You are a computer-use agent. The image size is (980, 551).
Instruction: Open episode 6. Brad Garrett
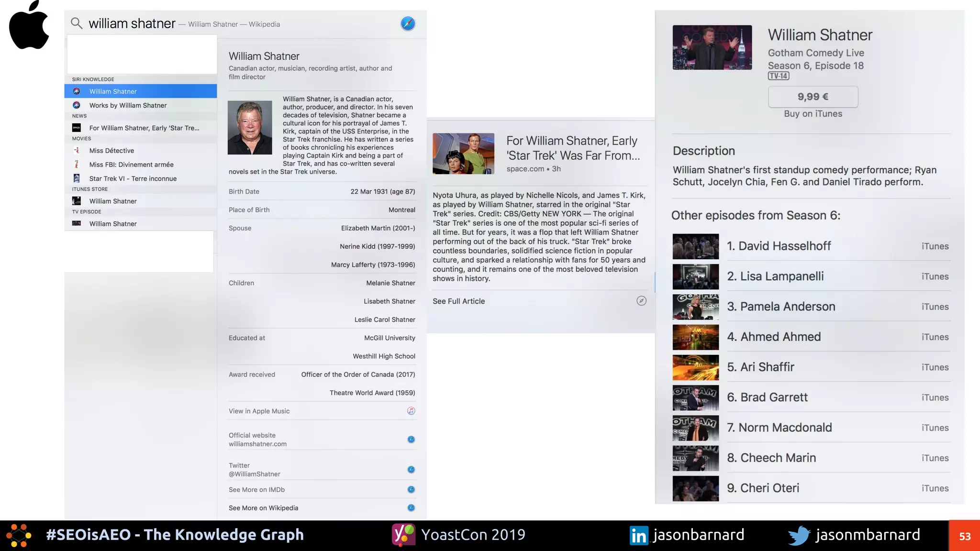[811, 397]
